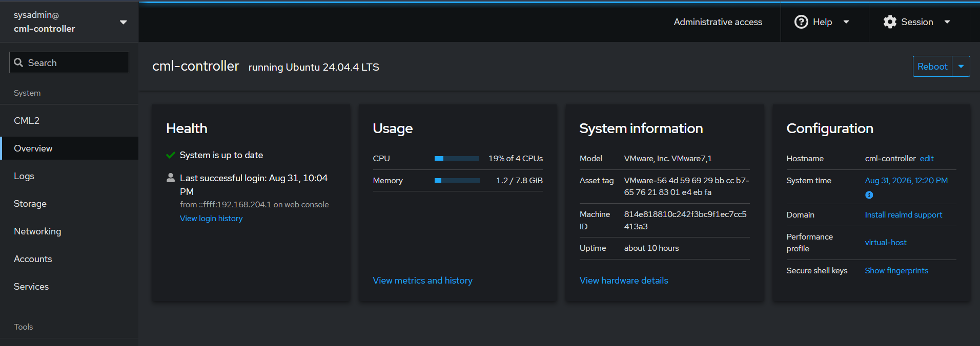Open Accounts page
Image resolution: width=980 pixels, height=346 pixels.
pyautogui.click(x=69, y=259)
